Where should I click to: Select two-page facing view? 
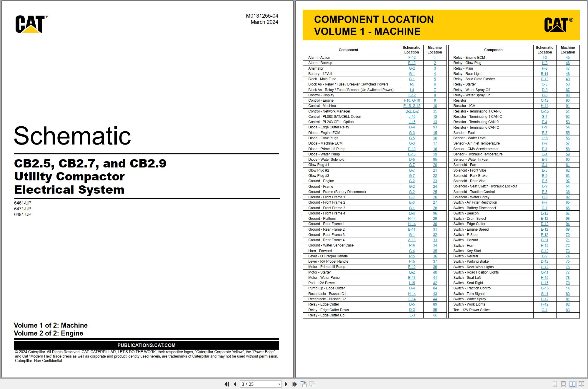click(x=572, y=384)
